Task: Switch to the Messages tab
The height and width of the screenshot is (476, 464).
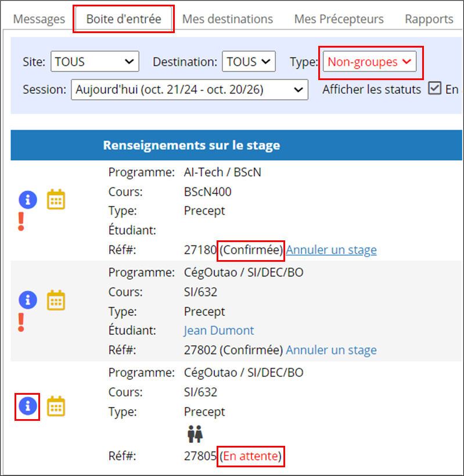Action: [x=39, y=19]
